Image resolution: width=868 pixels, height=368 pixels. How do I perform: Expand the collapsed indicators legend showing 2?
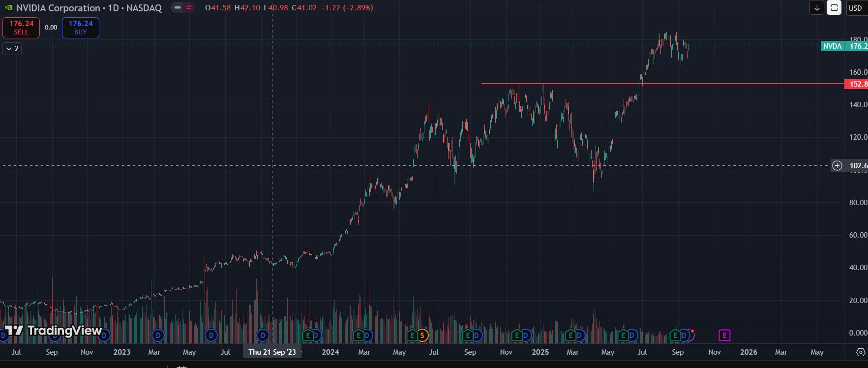point(12,49)
